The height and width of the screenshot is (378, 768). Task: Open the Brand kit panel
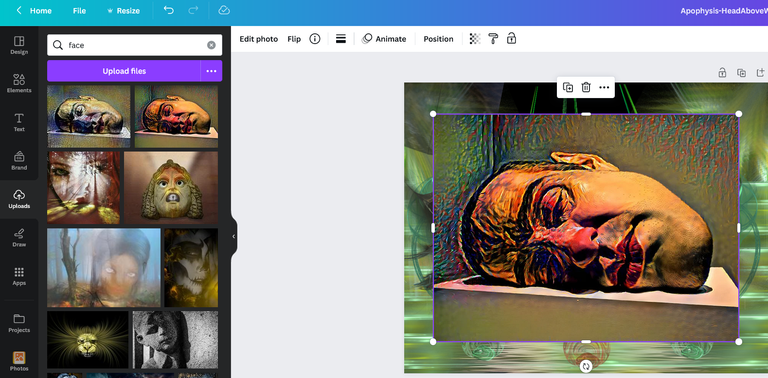point(19,161)
